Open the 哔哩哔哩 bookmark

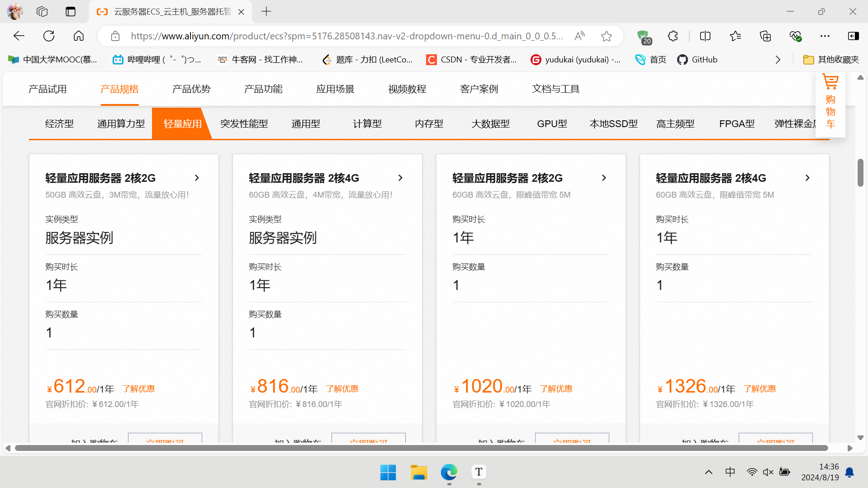click(157, 60)
